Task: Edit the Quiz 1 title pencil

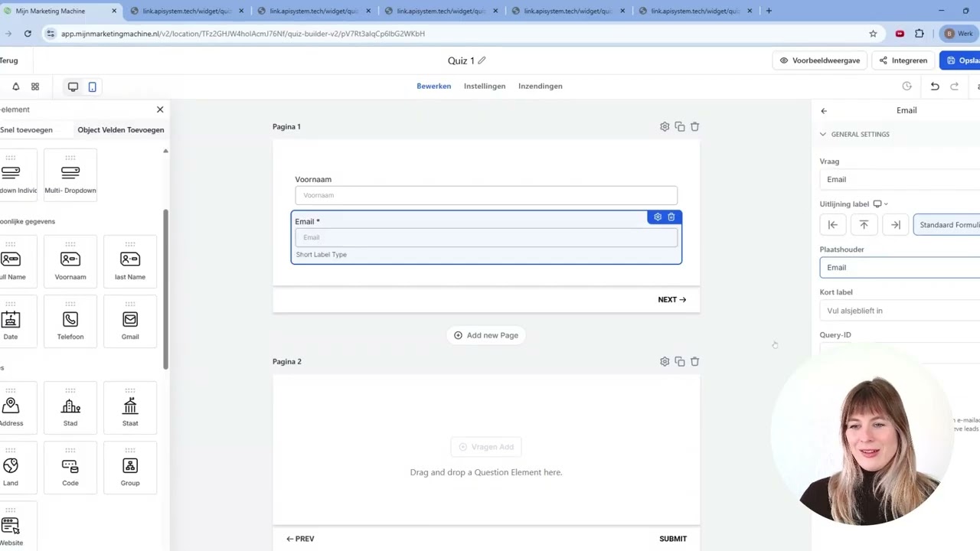Action: [482, 60]
